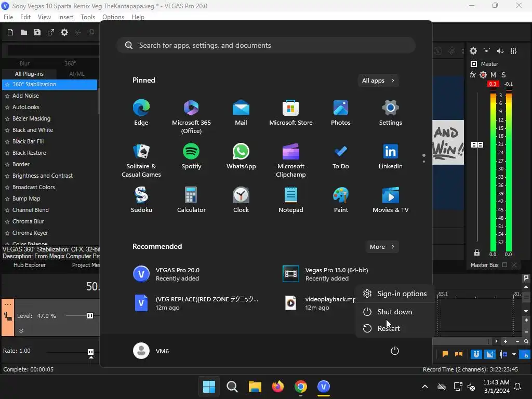Open the Mail app
The width and height of the screenshot is (532, 399).
click(x=241, y=113)
